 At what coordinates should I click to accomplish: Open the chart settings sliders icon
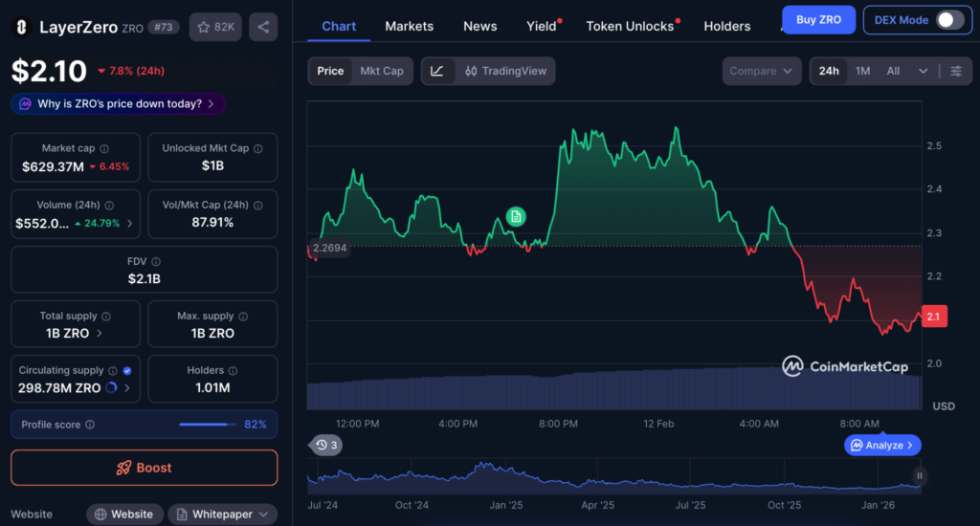[x=956, y=71]
